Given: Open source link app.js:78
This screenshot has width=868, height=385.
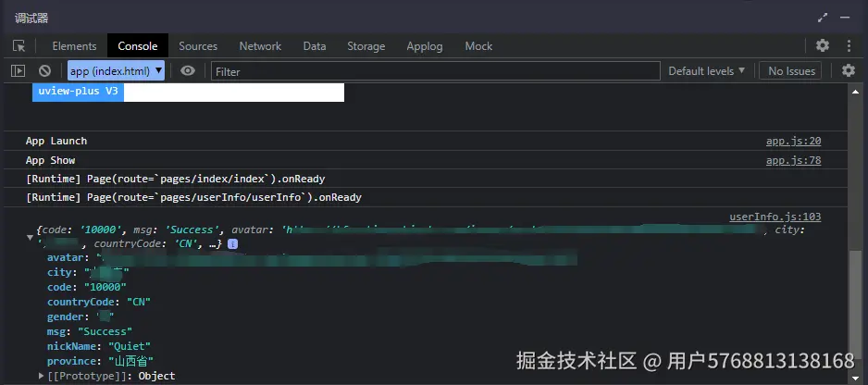Looking at the screenshot, I should pyautogui.click(x=793, y=161).
